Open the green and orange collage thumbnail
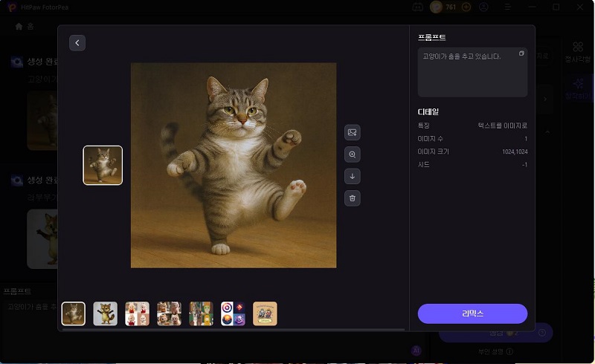 201,313
